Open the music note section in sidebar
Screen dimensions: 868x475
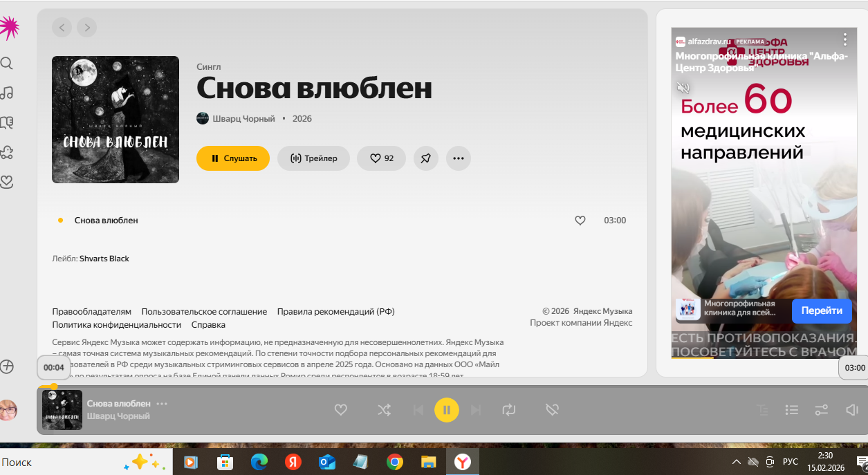point(7,93)
